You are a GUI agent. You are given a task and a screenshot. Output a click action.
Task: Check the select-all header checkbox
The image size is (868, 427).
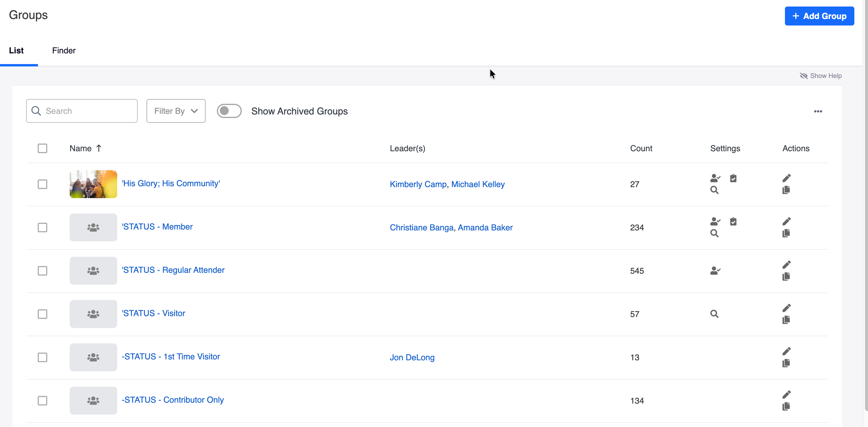pyautogui.click(x=42, y=148)
